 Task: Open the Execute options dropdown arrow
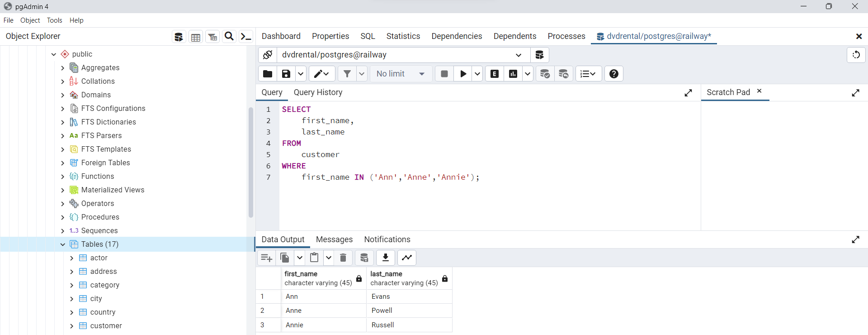[477, 74]
